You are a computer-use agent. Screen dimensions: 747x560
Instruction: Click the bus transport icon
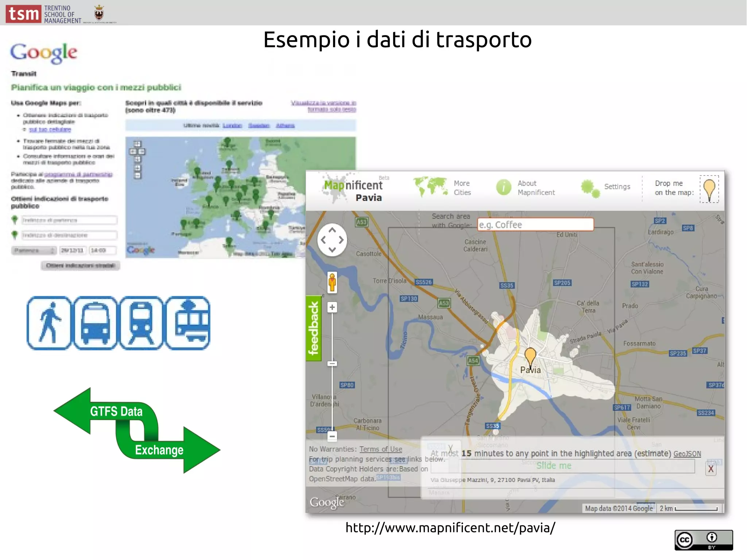click(96, 323)
